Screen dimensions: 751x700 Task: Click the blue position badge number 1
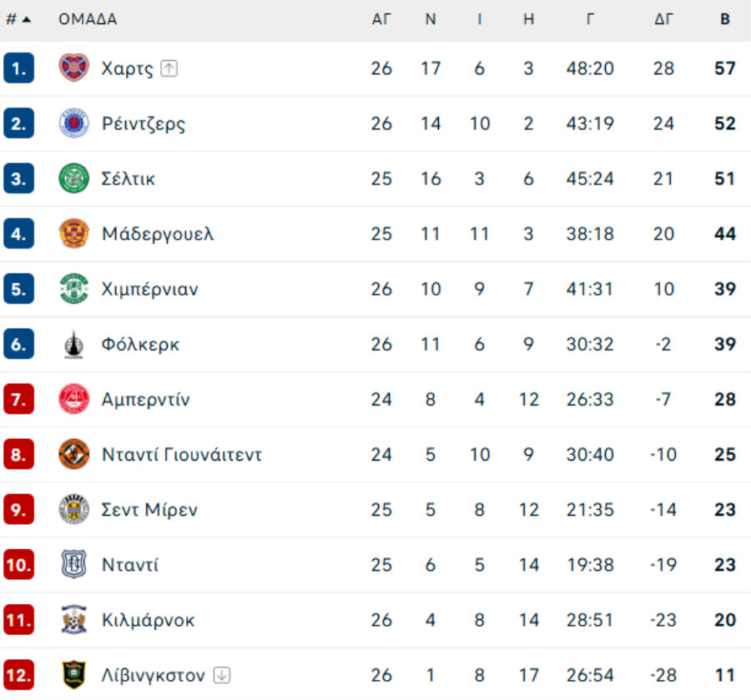click(18, 68)
